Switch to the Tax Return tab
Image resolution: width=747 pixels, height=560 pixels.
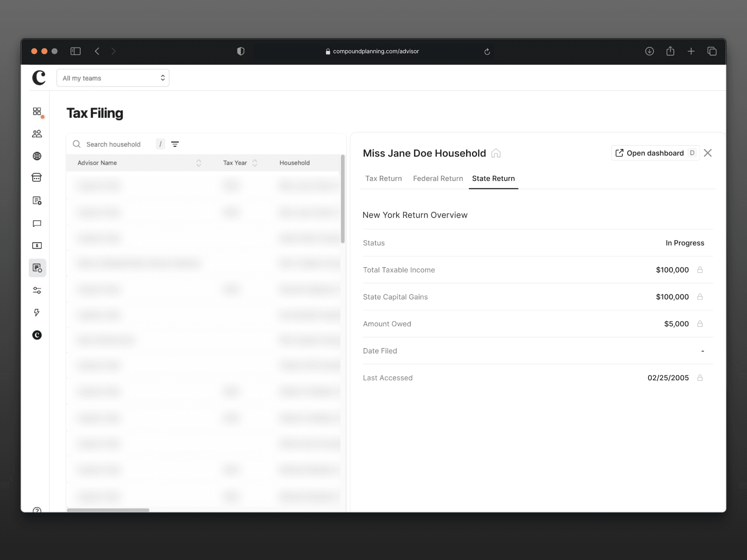(383, 178)
